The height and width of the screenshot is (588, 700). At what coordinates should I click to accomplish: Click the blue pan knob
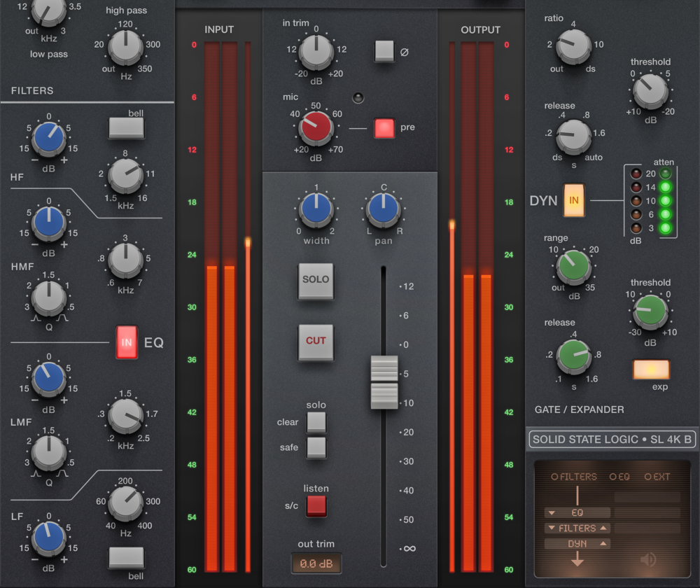[383, 209]
